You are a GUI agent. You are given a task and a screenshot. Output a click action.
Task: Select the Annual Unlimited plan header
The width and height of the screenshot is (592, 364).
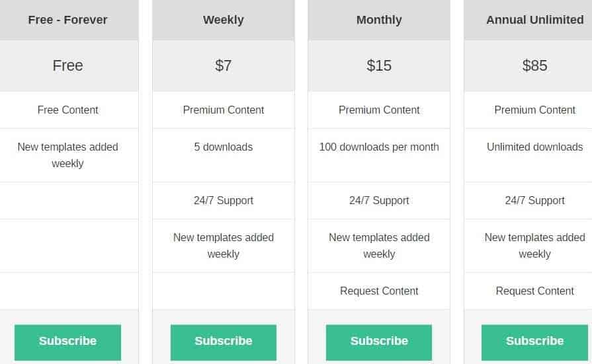coord(534,20)
